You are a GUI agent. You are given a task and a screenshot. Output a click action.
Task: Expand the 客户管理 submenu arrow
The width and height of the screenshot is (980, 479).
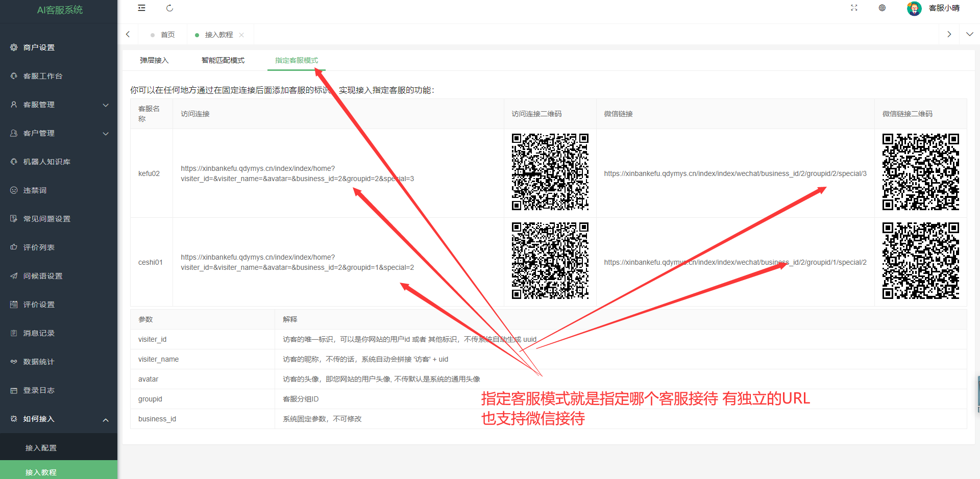coord(106,134)
